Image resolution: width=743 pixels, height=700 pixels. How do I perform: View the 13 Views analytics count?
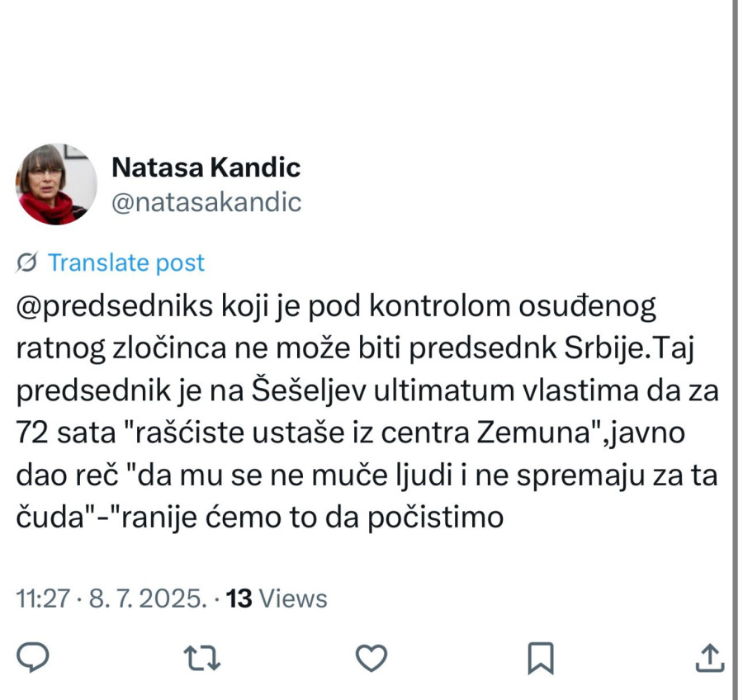pos(277,598)
